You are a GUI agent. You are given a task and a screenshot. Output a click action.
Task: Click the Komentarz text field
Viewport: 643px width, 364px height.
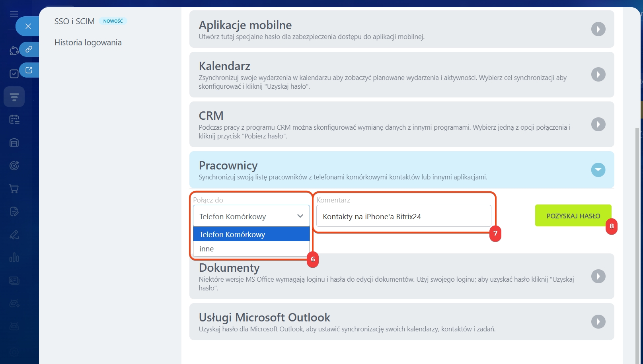point(403,216)
